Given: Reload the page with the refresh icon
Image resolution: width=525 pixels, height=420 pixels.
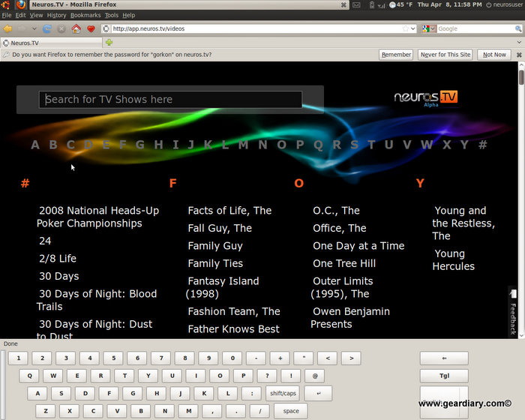Looking at the screenshot, I should (x=47, y=28).
